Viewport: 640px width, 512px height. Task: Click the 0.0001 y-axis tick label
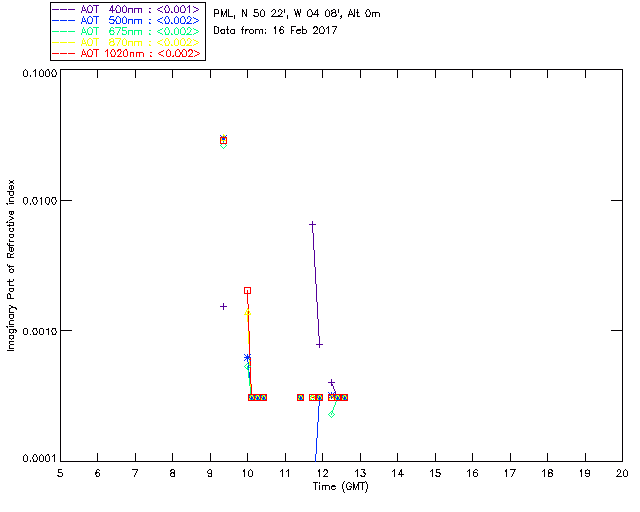click(x=40, y=459)
